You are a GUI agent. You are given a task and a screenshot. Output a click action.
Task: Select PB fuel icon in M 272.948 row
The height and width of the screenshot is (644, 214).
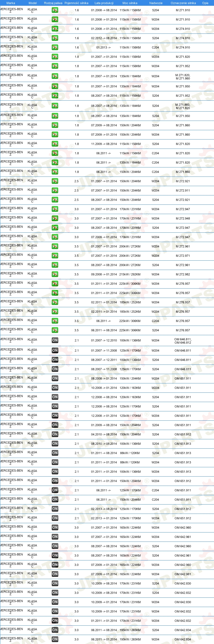pyautogui.click(x=55, y=218)
